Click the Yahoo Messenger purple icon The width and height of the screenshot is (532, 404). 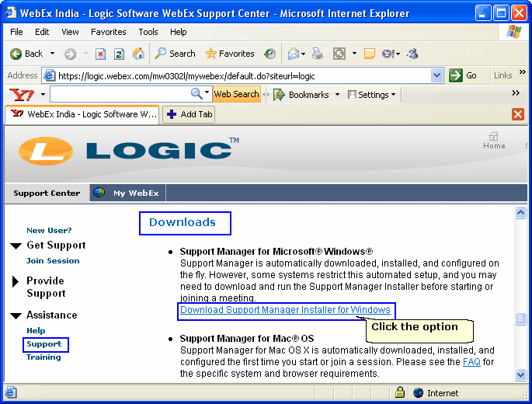click(x=388, y=54)
